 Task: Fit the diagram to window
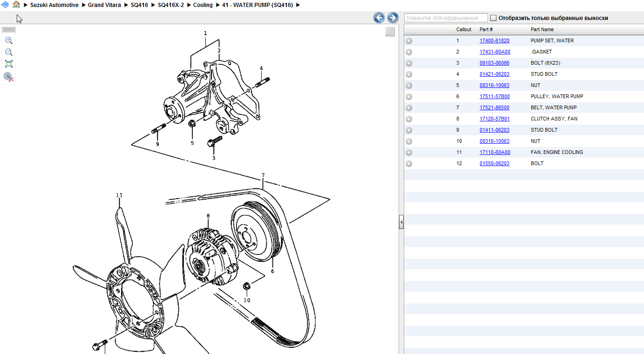click(8, 64)
